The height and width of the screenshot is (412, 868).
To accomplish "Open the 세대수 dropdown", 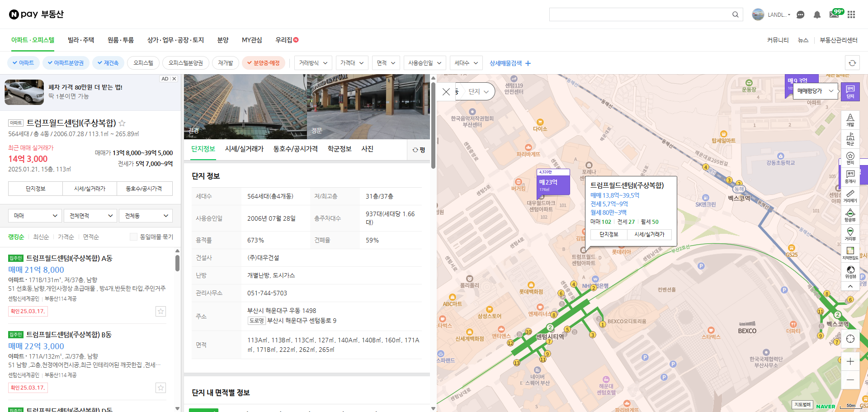I will tap(466, 63).
